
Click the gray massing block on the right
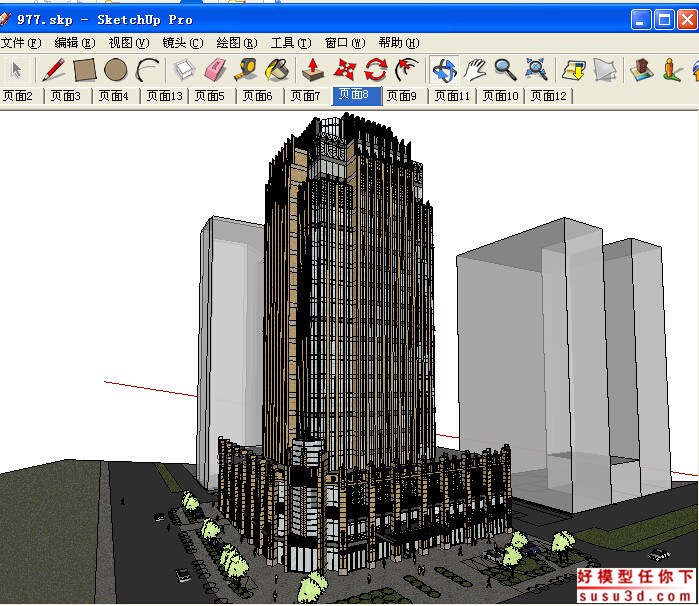coord(564,366)
